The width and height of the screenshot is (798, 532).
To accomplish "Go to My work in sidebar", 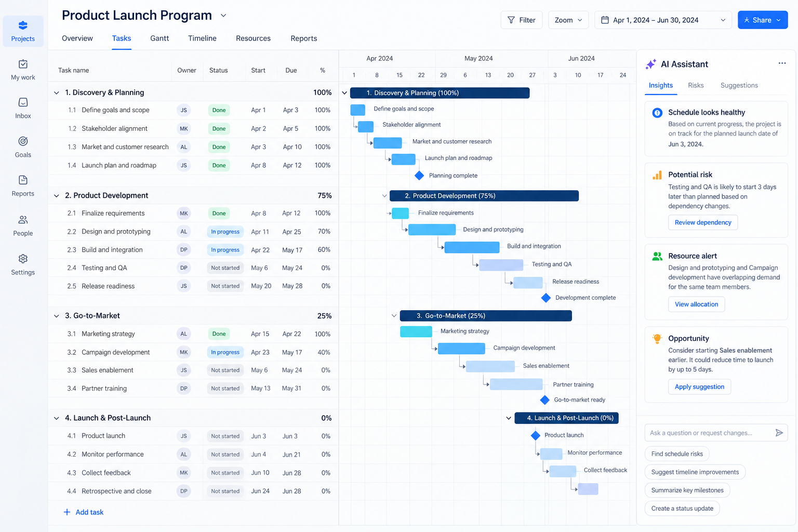I will [23, 70].
